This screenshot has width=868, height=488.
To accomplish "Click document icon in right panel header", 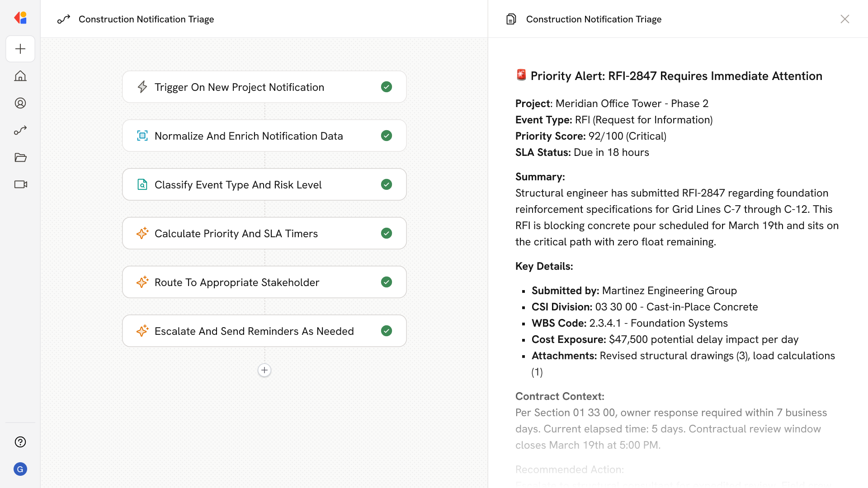I will (511, 19).
